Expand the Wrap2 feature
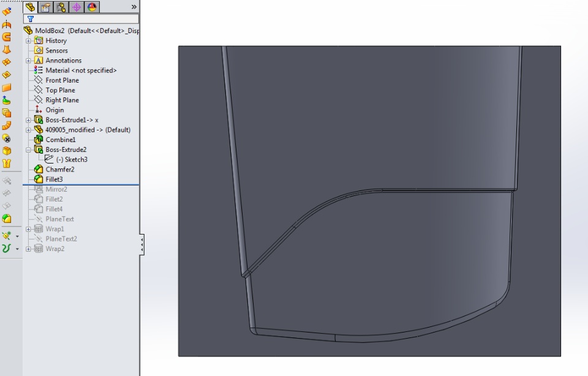 29,249
